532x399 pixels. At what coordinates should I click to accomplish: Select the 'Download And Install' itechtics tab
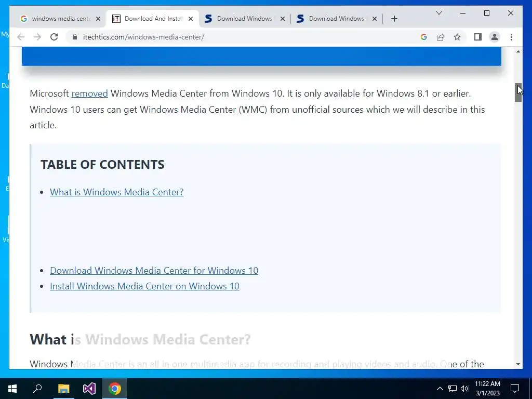[x=153, y=19]
